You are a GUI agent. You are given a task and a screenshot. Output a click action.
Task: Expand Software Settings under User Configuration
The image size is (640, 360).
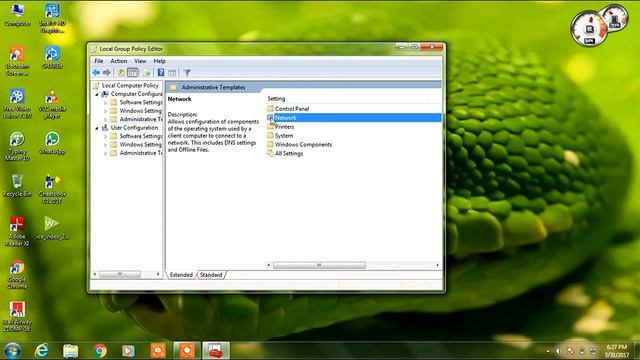tap(106, 136)
